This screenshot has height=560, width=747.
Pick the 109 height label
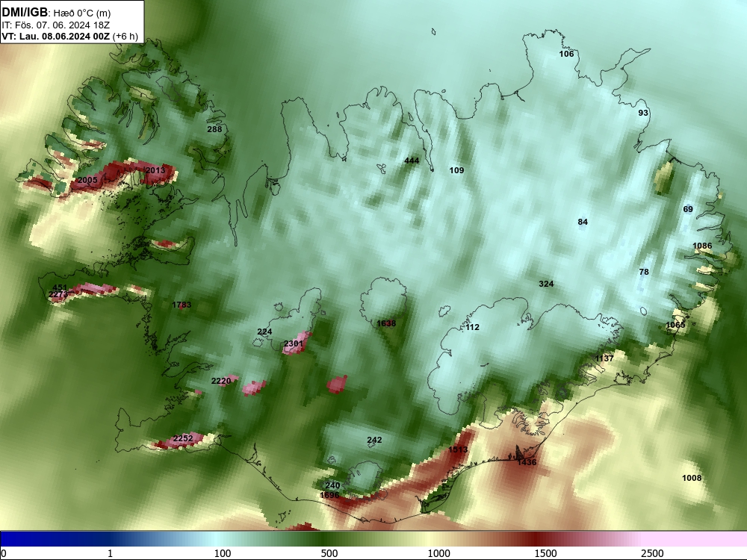(x=456, y=170)
